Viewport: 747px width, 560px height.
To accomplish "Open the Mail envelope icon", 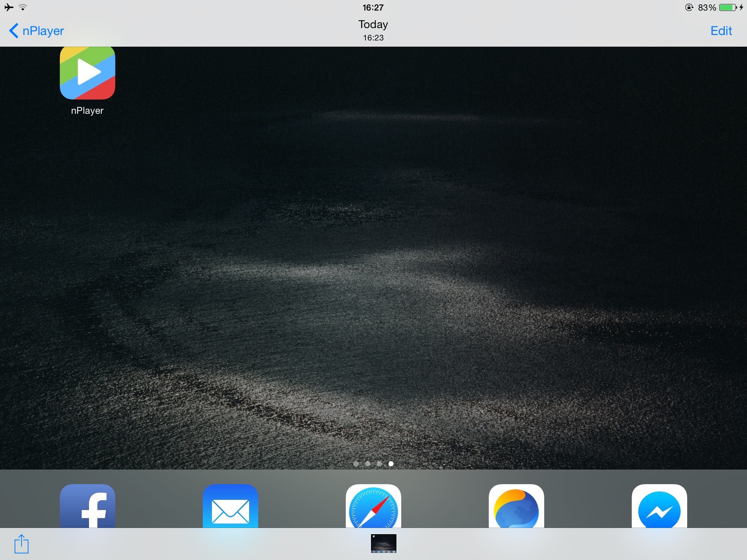I will pos(231,507).
